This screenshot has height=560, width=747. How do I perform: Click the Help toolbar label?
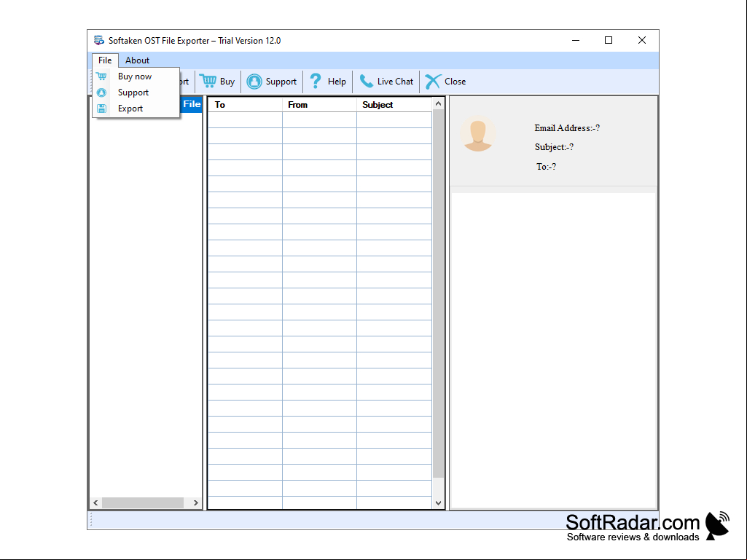point(337,82)
